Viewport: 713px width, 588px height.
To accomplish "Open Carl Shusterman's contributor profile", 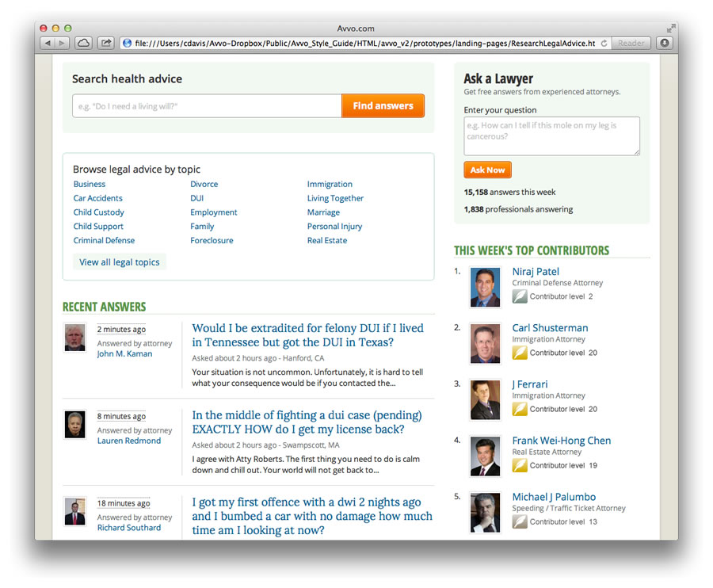I will coord(551,328).
